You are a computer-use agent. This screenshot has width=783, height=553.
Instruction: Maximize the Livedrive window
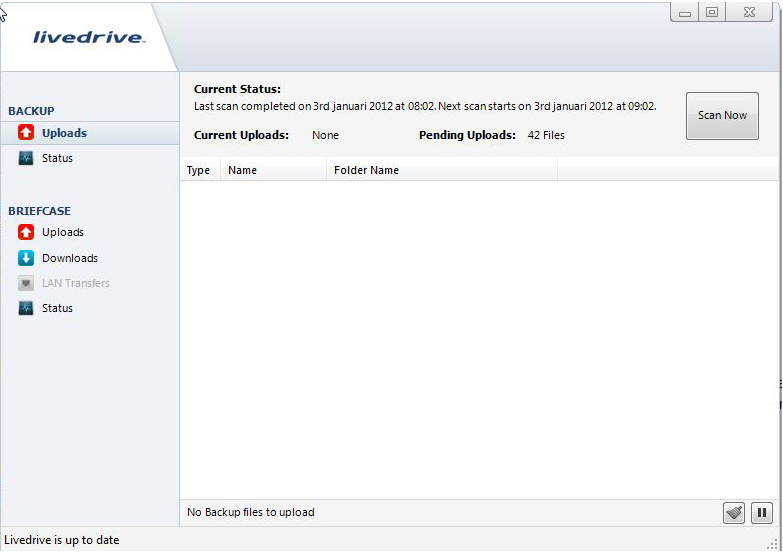tap(712, 12)
